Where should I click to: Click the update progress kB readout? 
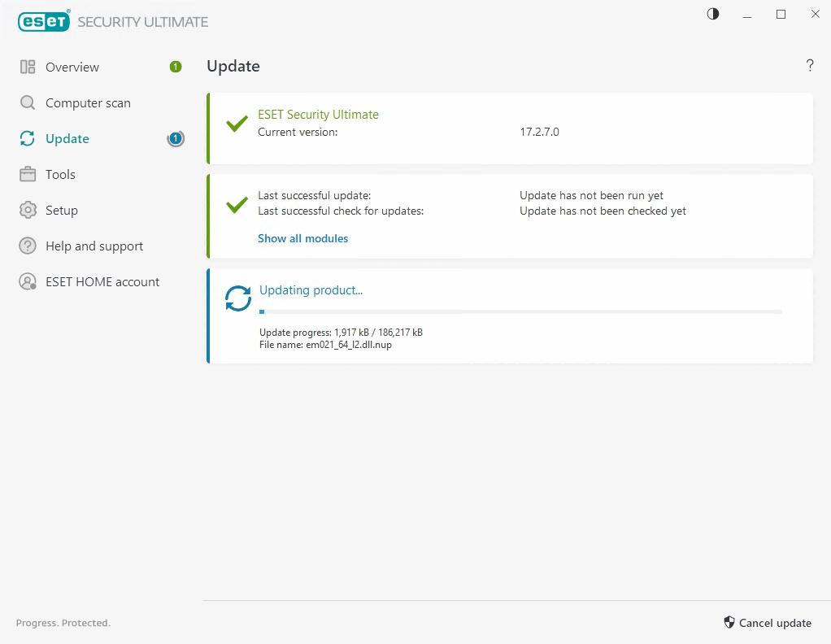coord(341,333)
